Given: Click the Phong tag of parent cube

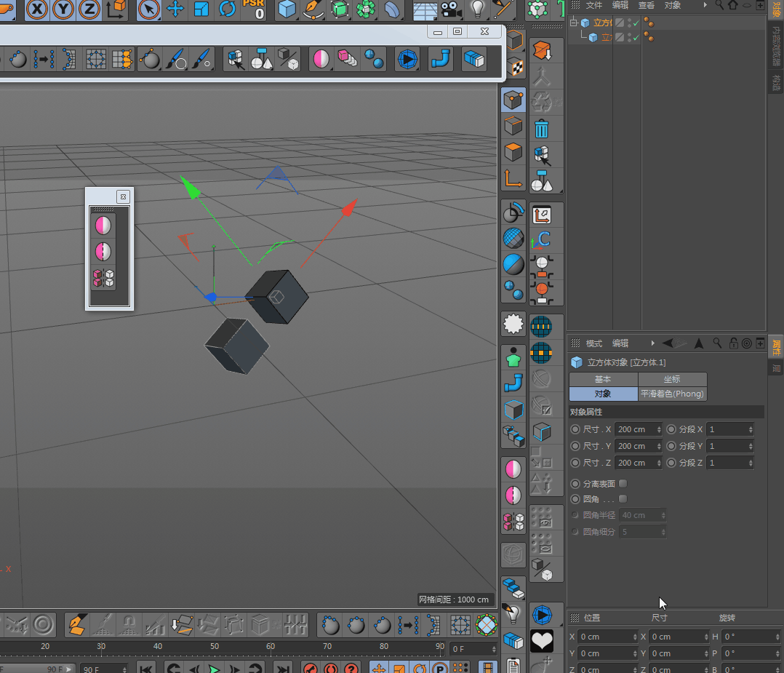Looking at the screenshot, I should 649,23.
